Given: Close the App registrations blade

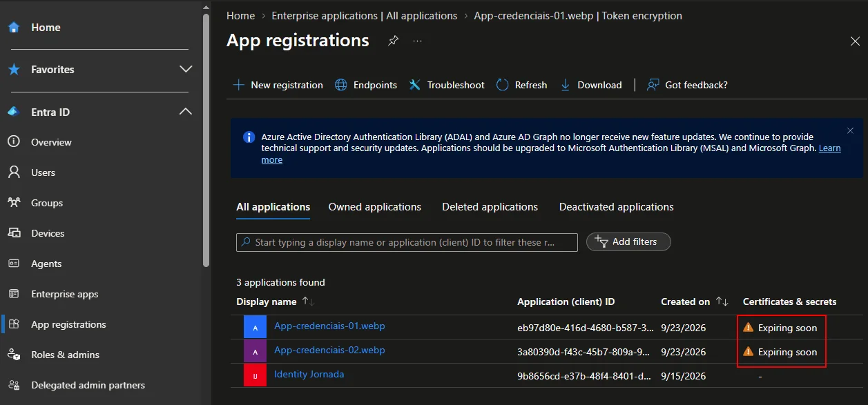Looking at the screenshot, I should (x=855, y=41).
